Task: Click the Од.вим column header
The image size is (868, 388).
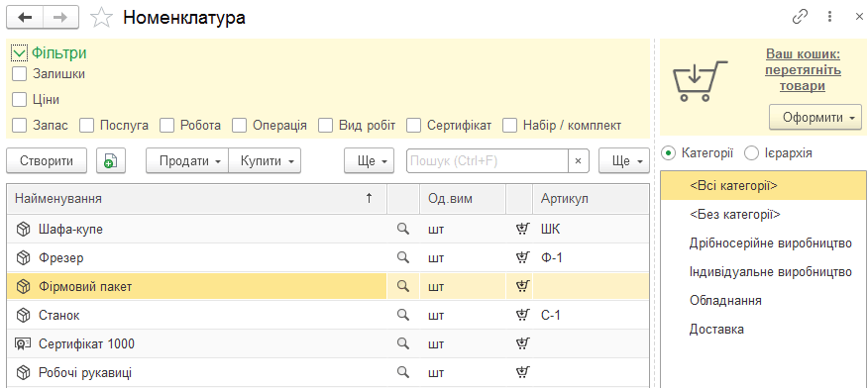Action: pos(463,199)
